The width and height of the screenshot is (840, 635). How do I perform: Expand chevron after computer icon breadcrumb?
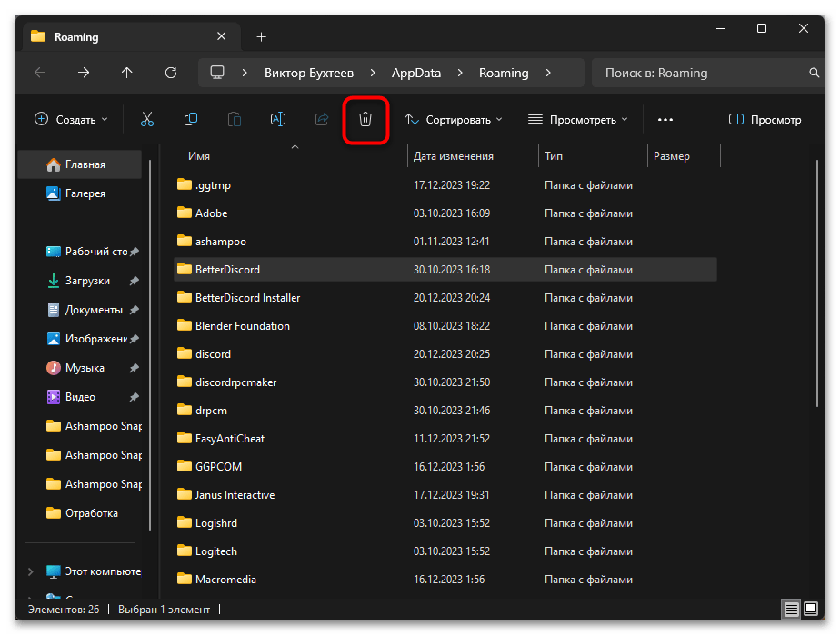click(x=245, y=73)
